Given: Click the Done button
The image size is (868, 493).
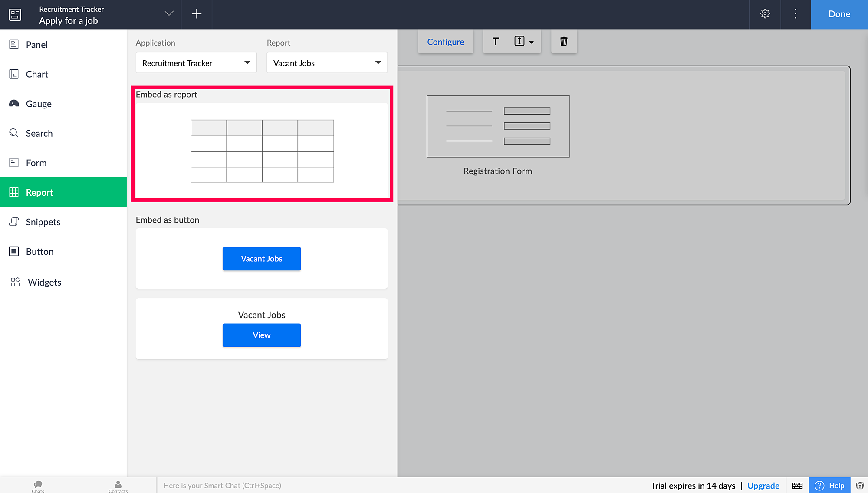Looking at the screenshot, I should (x=839, y=14).
